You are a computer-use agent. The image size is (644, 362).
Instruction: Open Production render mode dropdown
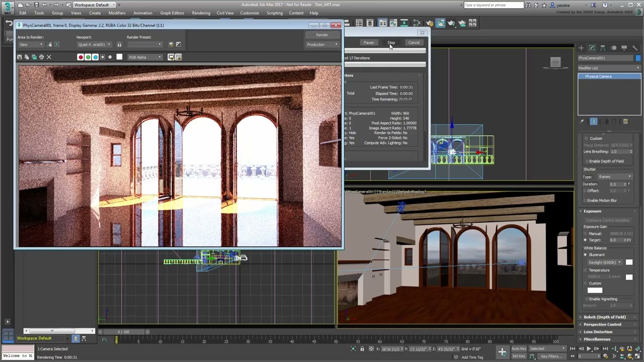click(x=322, y=44)
